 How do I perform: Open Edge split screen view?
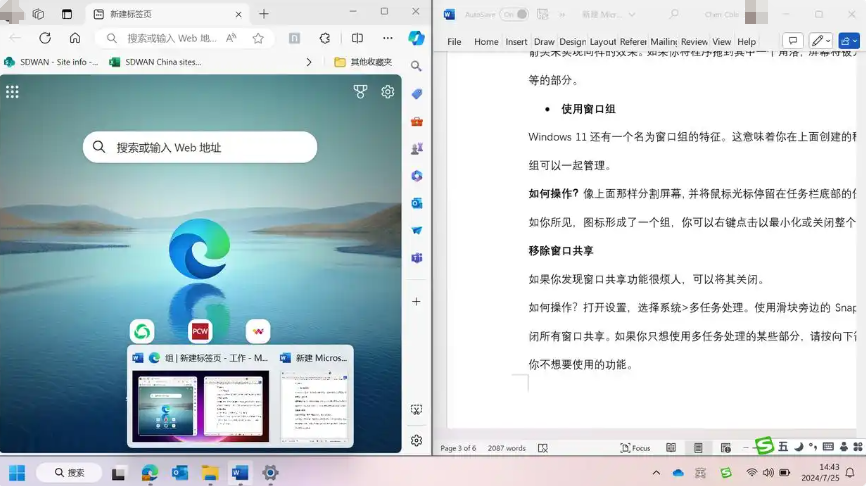tap(357, 38)
